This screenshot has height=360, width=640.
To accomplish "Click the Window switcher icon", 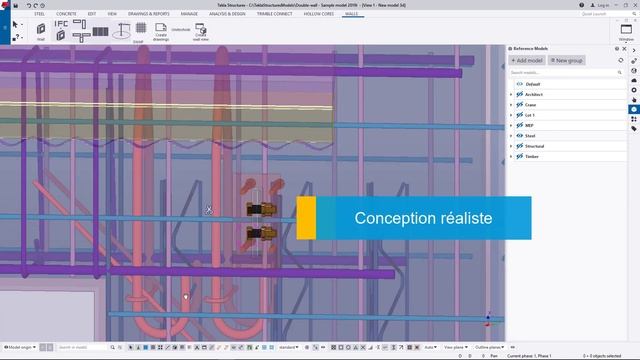I will (x=626, y=30).
